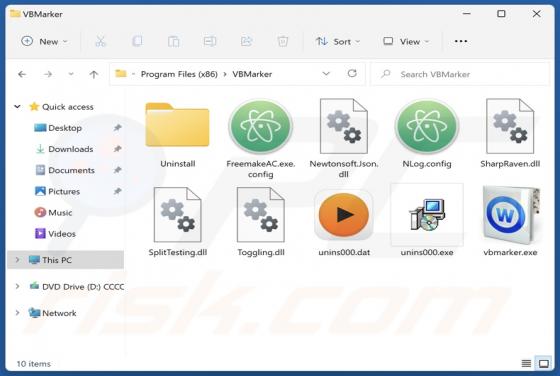Select the SplitTesting.dll file icon

(x=178, y=215)
